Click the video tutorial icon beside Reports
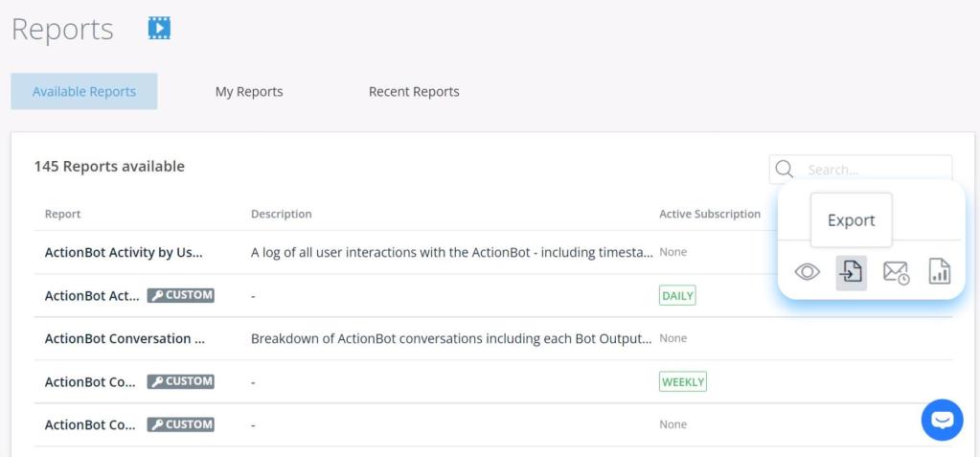Image resolution: width=980 pixels, height=457 pixels. click(159, 29)
